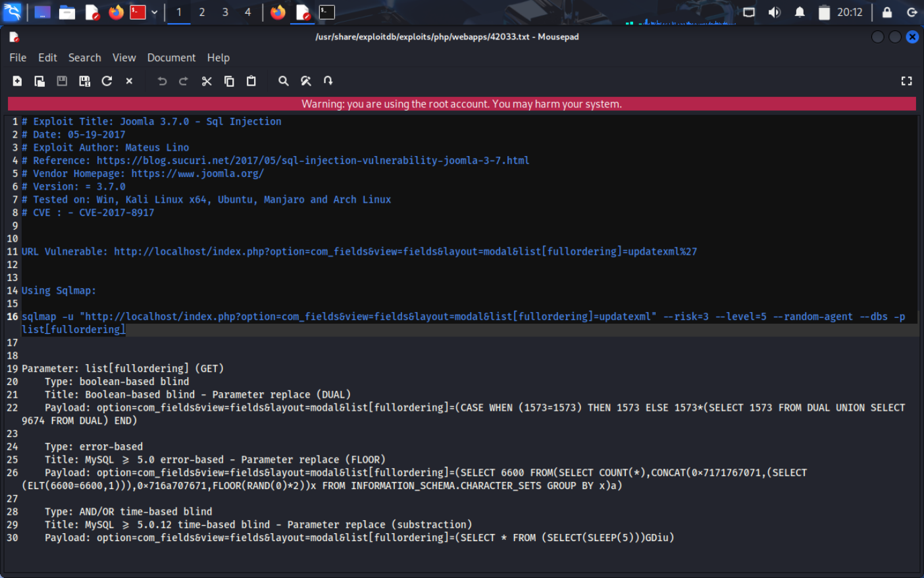This screenshot has height=578, width=924.
Task: Create a new document with toolbar icon
Action: click(x=17, y=81)
